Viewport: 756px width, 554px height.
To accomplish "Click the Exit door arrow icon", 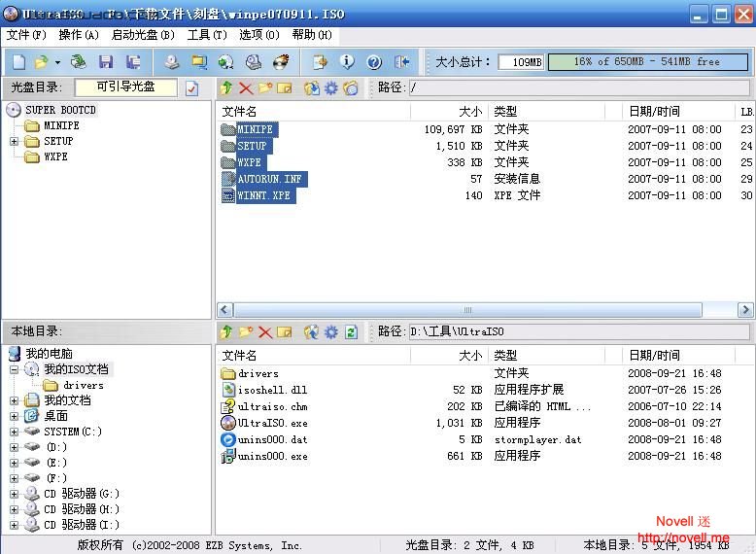I will pos(401,61).
